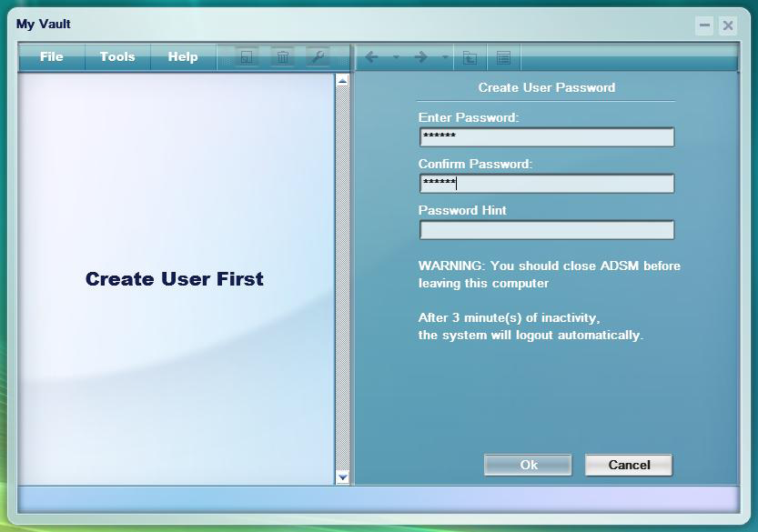Click the Password Hint field
Image resolution: width=758 pixels, height=532 pixels.
547,230
